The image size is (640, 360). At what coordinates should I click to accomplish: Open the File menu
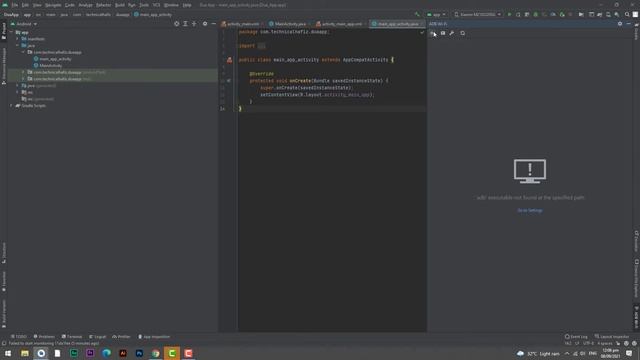coord(15,5)
